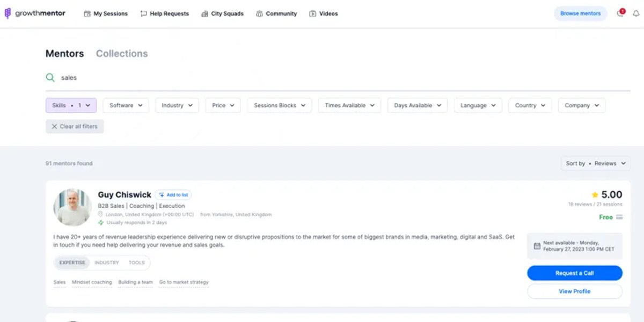Click the search field containing sales

[x=338, y=78]
